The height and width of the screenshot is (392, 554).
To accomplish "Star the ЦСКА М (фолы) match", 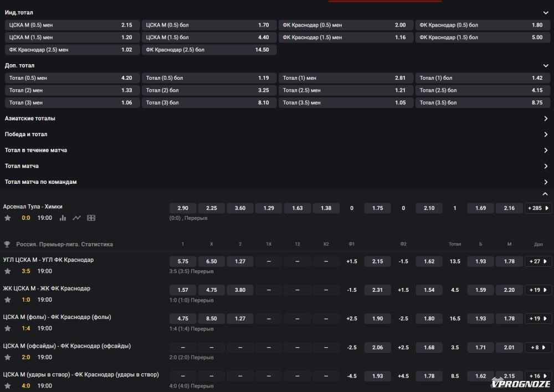I will pyautogui.click(x=7, y=328).
